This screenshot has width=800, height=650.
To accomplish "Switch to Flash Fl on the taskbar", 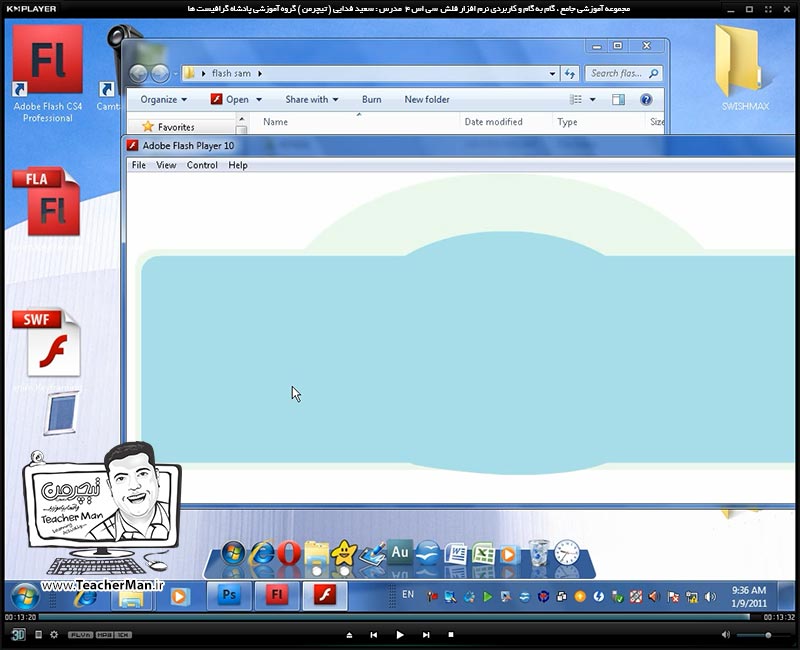I will click(277, 595).
